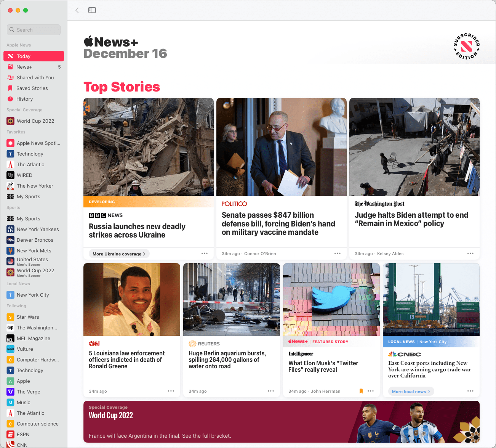Click The Atlantic icon under Following
496x448 pixels.
[x=10, y=413]
